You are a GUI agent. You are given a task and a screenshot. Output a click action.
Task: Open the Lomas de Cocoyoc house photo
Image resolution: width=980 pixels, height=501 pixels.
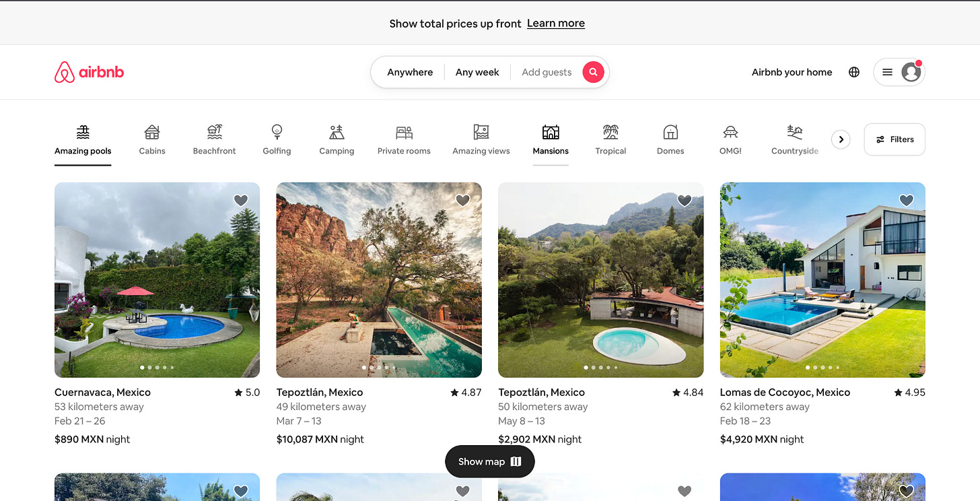pos(823,280)
